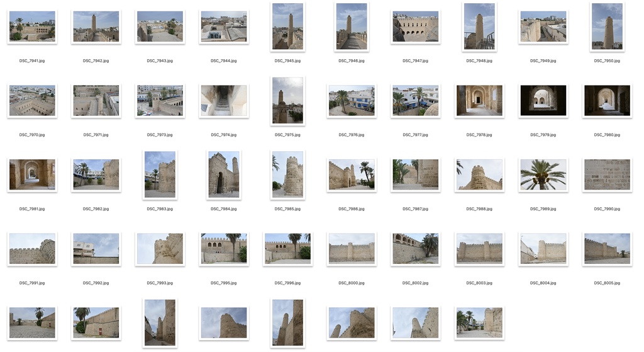Click the DSC_7950.jpg minaret thumbnail

[607, 26]
